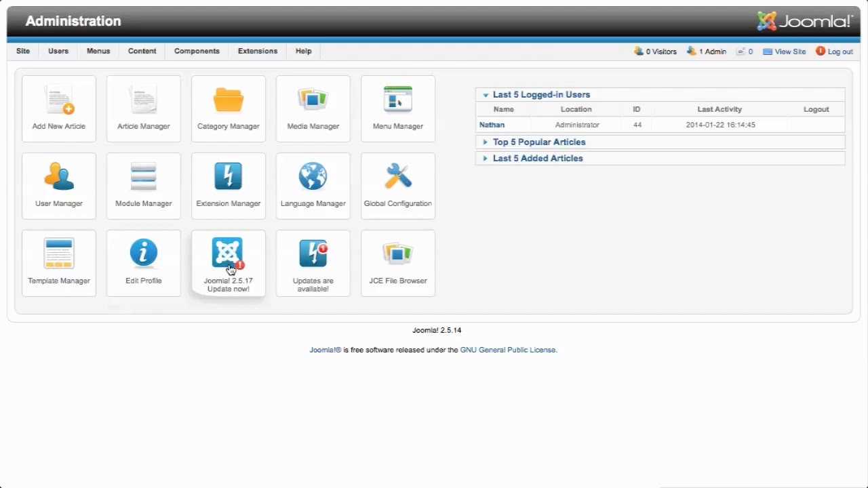Click the Name column header
Screen dimensions: 868x488
(x=504, y=109)
